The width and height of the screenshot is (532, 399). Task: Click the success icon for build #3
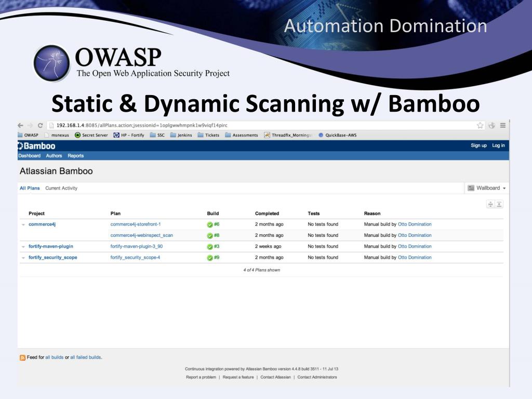click(210, 247)
